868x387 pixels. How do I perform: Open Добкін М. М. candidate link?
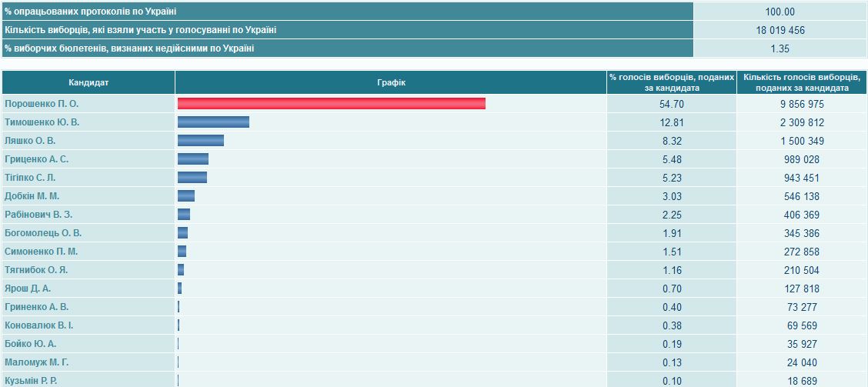(x=32, y=196)
